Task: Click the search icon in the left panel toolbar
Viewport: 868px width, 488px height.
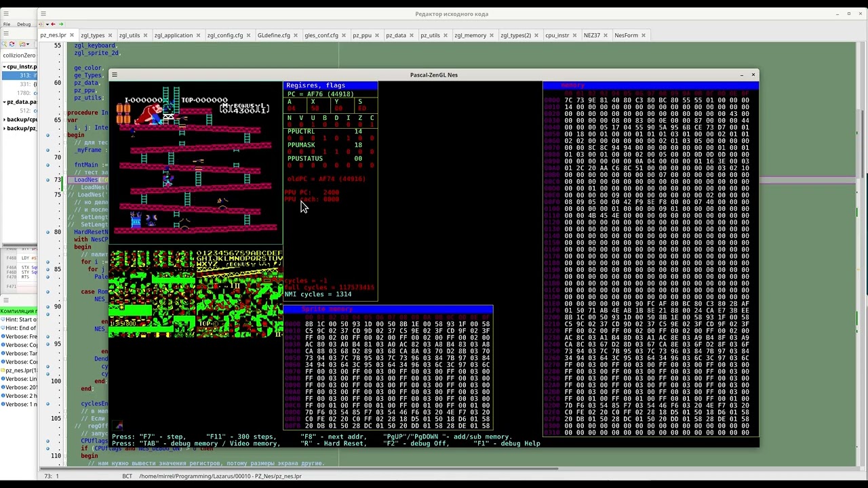Action: tap(5, 44)
